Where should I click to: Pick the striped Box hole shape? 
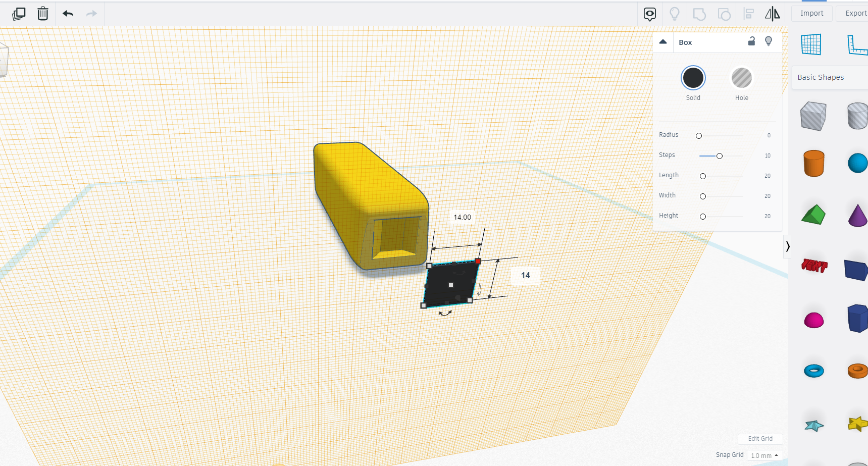pyautogui.click(x=813, y=116)
